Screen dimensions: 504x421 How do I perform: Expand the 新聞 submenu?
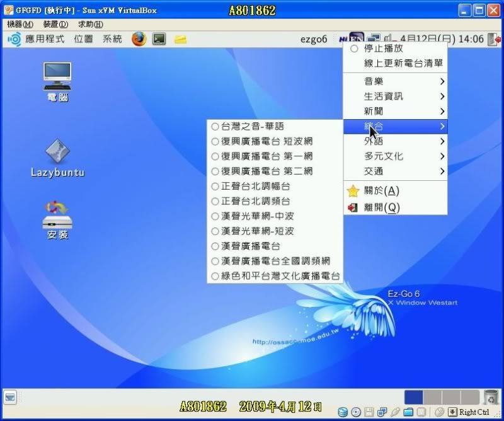pos(395,112)
